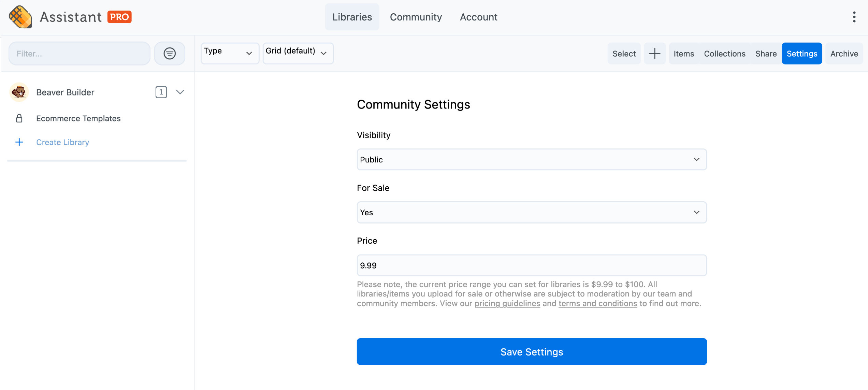Click inside the Price input field
Screen dimensions: 868x390
(x=531, y=265)
